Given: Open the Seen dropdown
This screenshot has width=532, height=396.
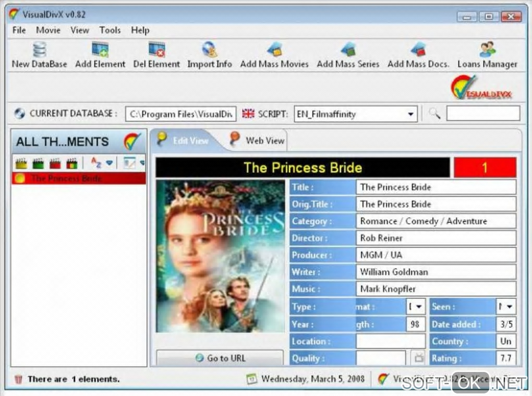Looking at the screenshot, I should tap(509, 307).
